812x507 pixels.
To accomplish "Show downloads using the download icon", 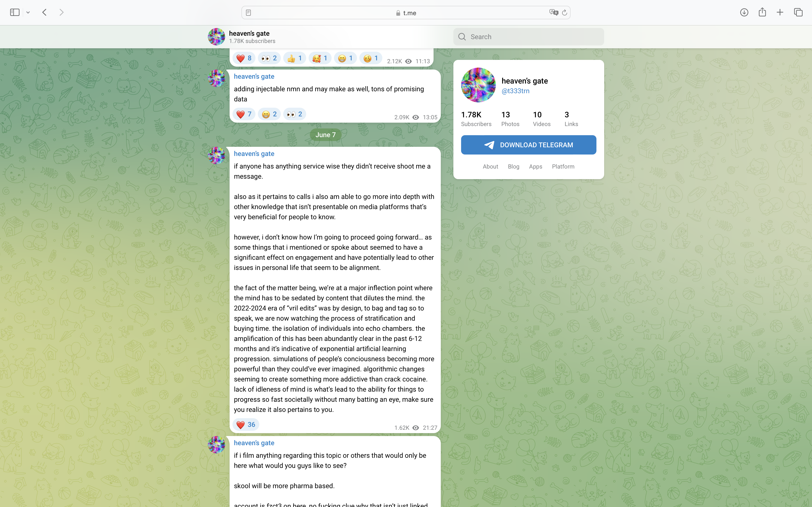I will tap(744, 12).
